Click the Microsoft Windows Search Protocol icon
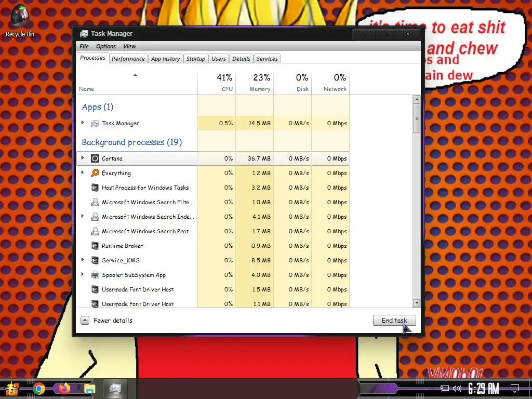Image resolution: width=532 pixels, height=399 pixels. tap(95, 231)
